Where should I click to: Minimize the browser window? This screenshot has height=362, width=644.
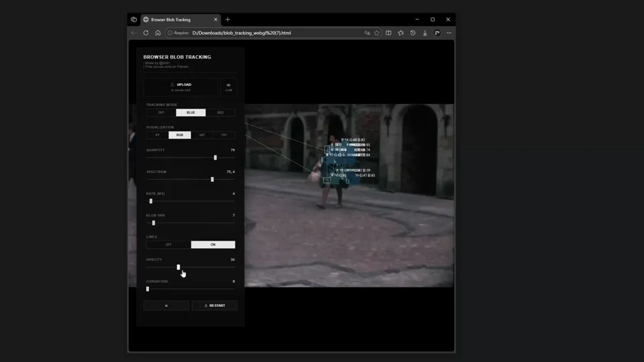pos(417,19)
